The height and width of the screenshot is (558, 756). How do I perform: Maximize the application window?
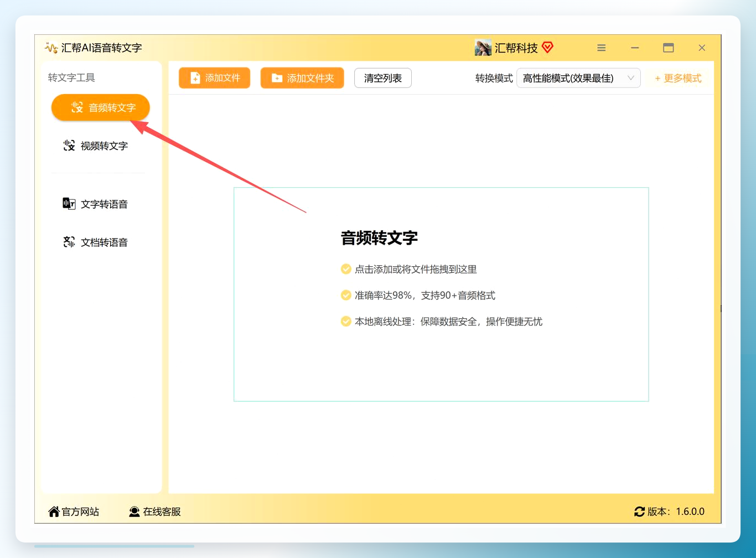[x=669, y=48]
